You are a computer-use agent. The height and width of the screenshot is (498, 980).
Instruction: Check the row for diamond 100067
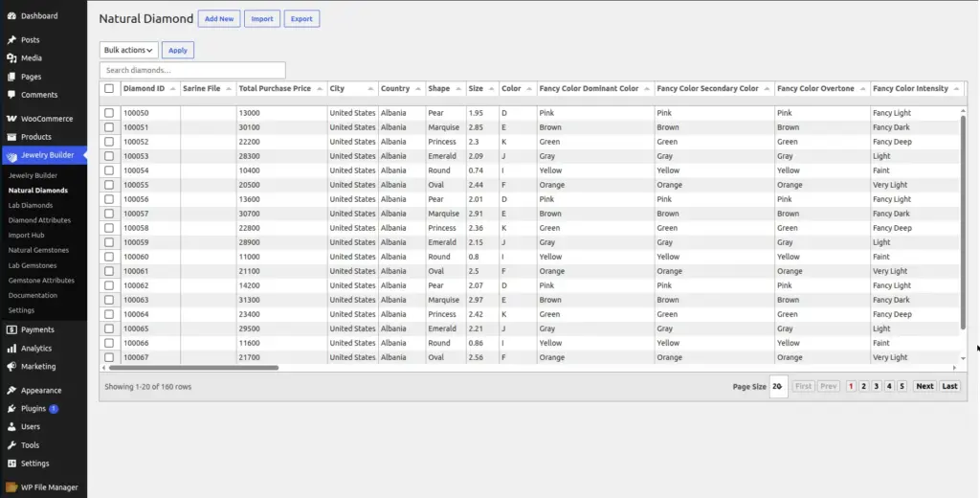point(109,358)
